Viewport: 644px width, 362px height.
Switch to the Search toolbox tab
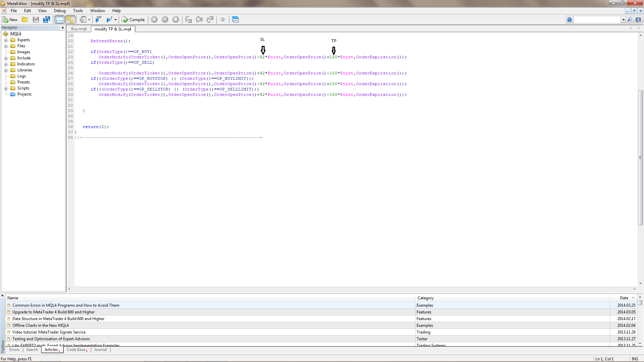[32, 350]
